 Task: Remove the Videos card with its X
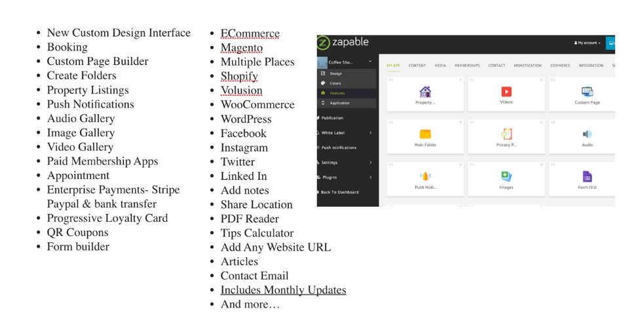click(x=541, y=80)
